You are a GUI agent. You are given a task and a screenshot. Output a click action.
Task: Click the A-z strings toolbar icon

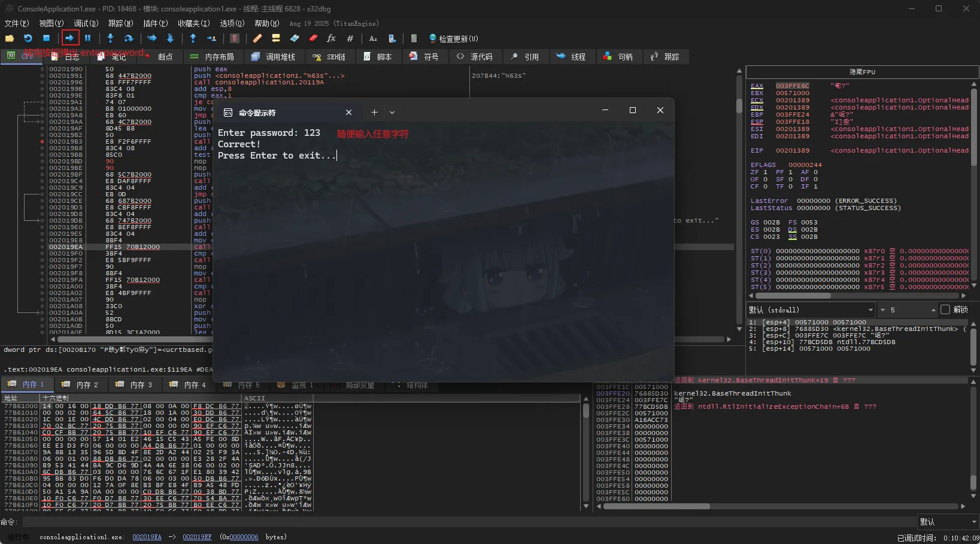coord(373,38)
